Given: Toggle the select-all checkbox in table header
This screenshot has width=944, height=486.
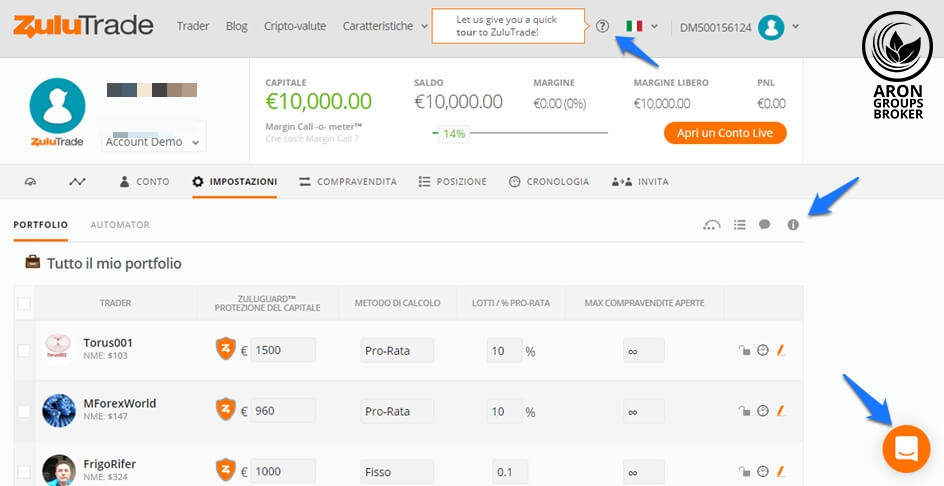Looking at the screenshot, I should [24, 304].
